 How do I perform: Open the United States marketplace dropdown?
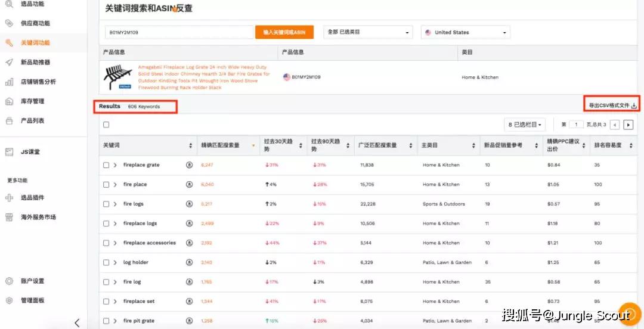pyautogui.click(x=465, y=32)
